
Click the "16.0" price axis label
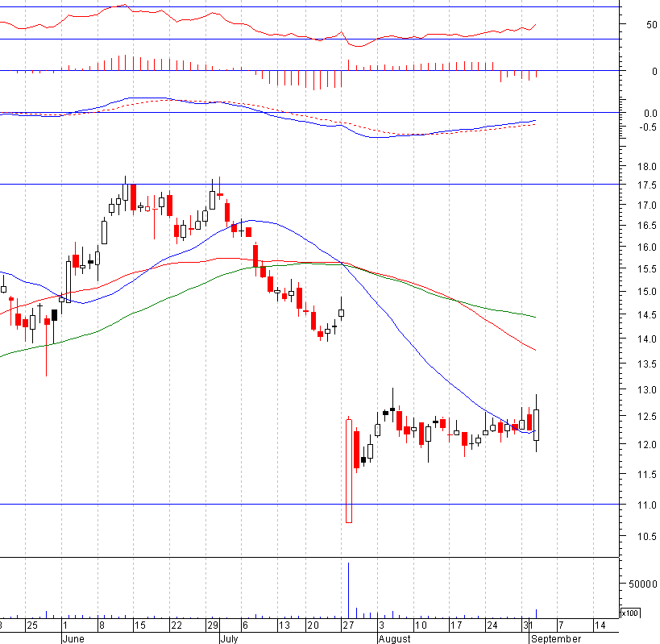tap(647, 247)
